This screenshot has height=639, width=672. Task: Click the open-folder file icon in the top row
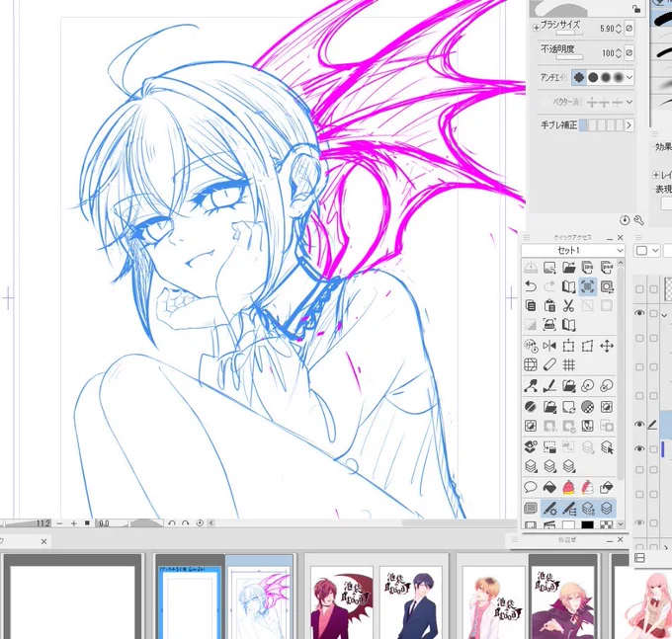[x=568, y=268]
